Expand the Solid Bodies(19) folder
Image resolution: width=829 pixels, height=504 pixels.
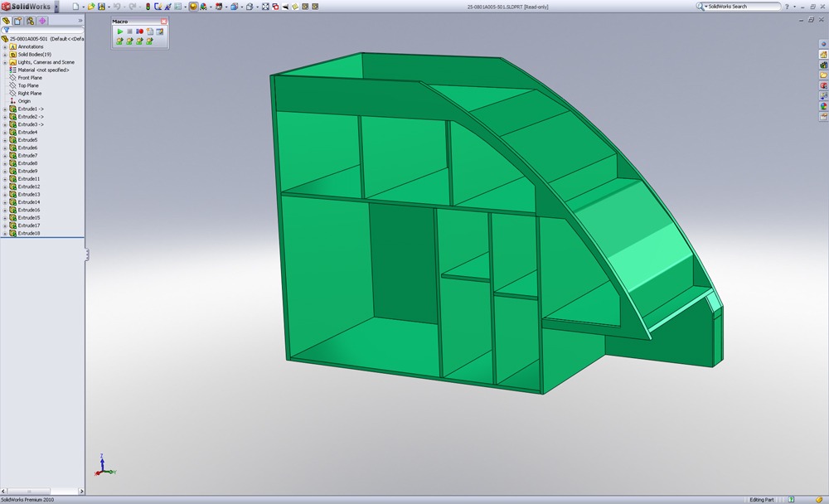click(5, 55)
